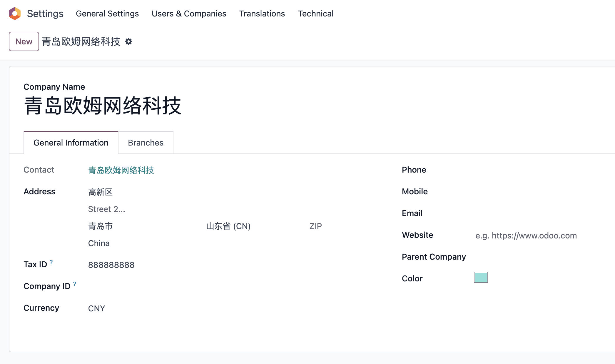Click the ZIP field
Viewport: 615px width, 364px height.
point(316,226)
